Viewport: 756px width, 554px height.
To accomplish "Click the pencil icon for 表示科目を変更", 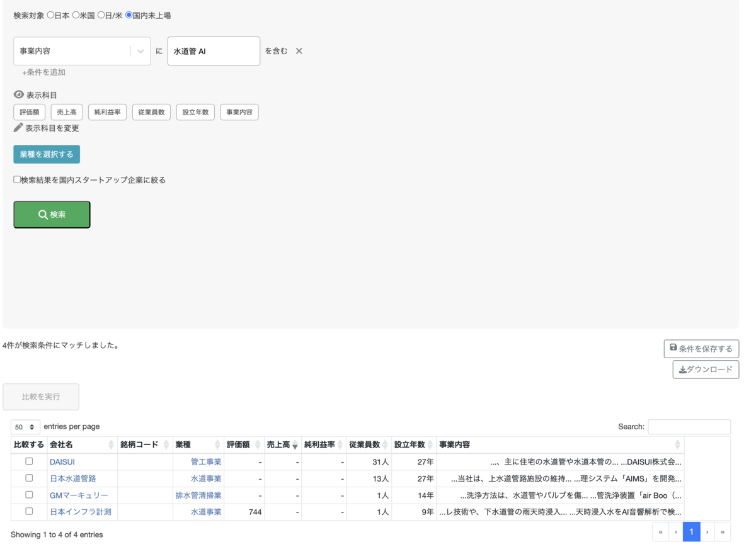I will pos(18,128).
